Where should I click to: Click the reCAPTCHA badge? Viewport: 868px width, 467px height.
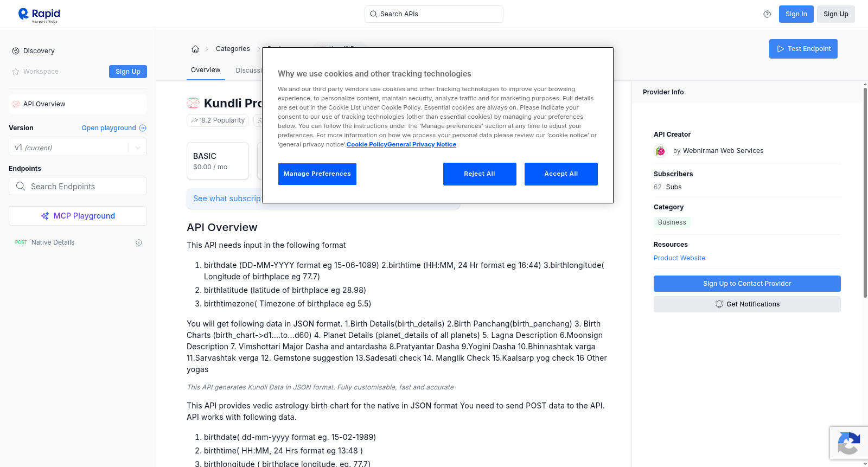tap(848, 443)
